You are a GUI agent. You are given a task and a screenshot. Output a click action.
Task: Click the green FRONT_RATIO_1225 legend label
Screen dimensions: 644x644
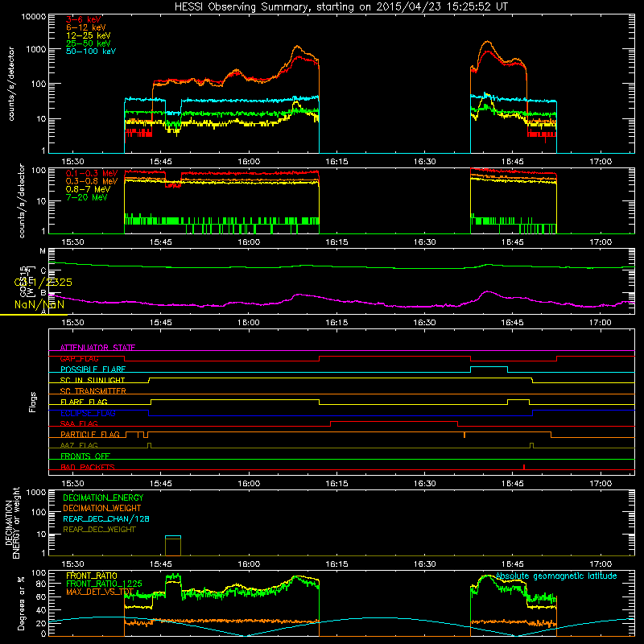pyautogui.click(x=104, y=584)
